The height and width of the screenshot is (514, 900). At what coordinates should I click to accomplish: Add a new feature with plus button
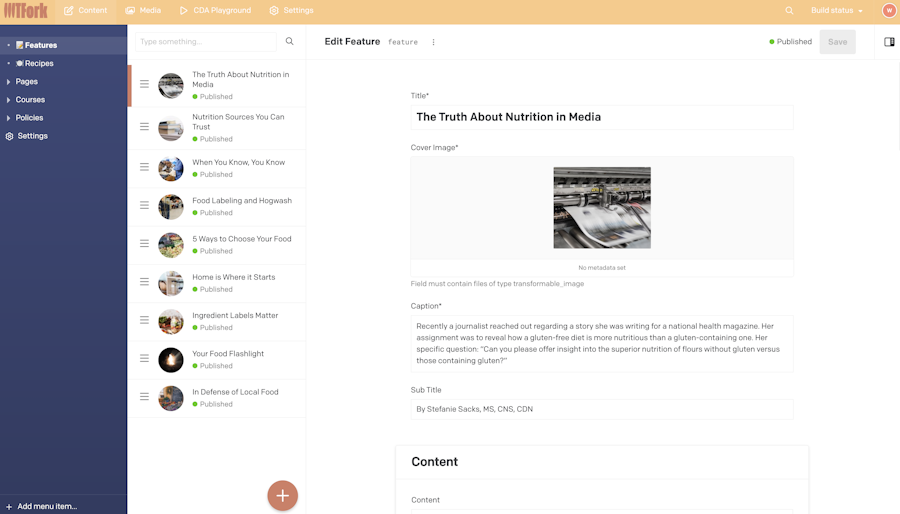282,496
